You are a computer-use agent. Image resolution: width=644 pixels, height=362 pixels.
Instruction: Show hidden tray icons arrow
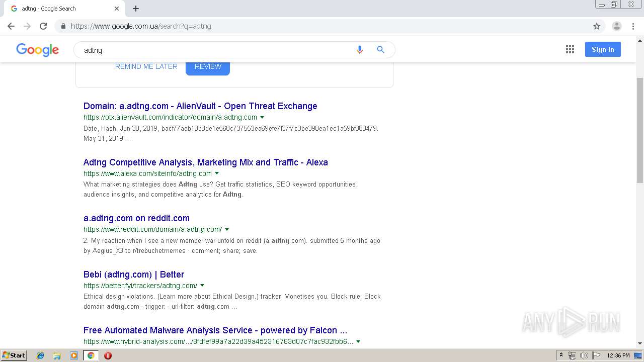561,355
